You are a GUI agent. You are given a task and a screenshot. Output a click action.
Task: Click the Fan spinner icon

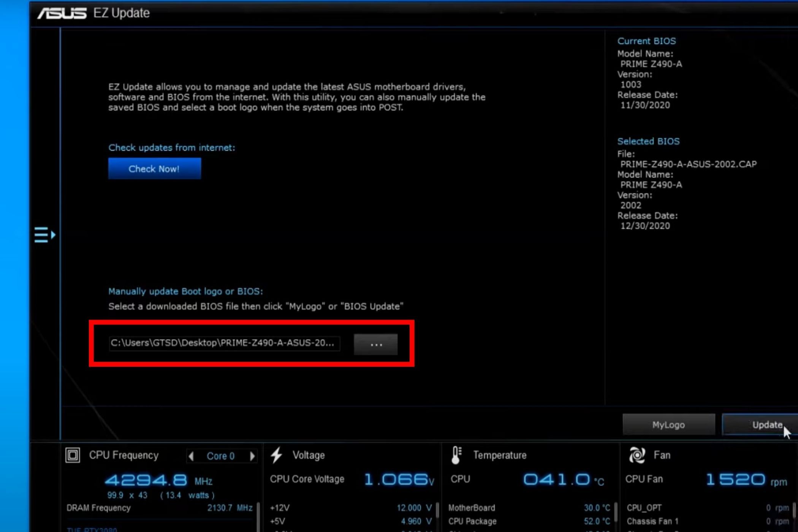pyautogui.click(x=637, y=455)
